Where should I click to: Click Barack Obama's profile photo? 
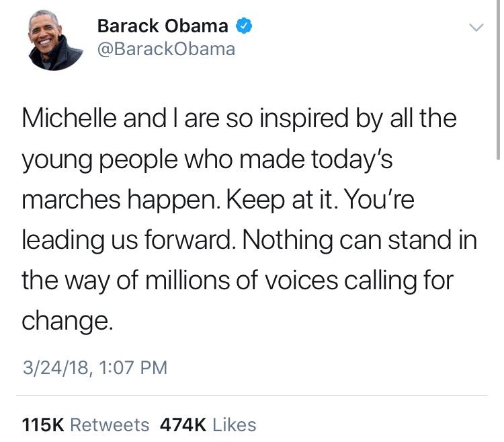(55, 42)
